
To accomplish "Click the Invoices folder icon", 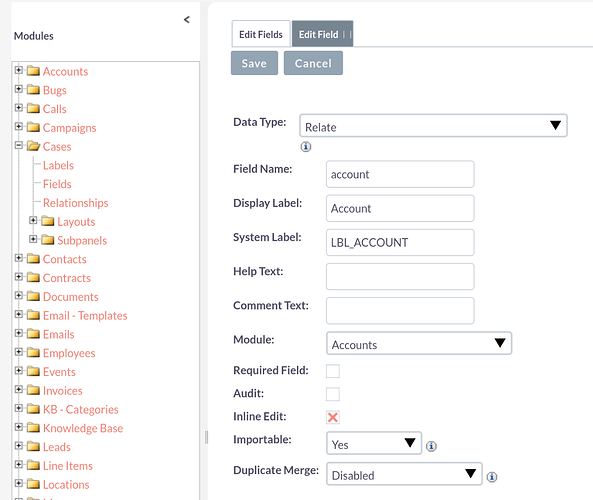I will [x=33, y=390].
